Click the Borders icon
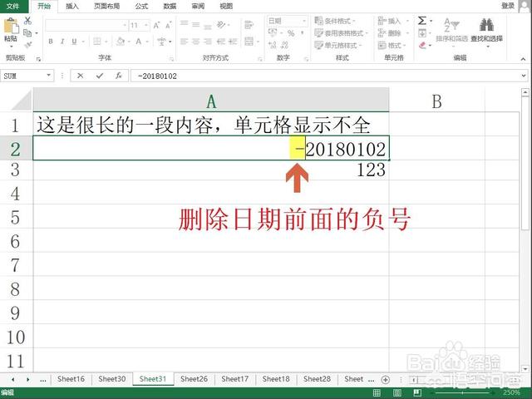532x399 pixels. point(97,42)
